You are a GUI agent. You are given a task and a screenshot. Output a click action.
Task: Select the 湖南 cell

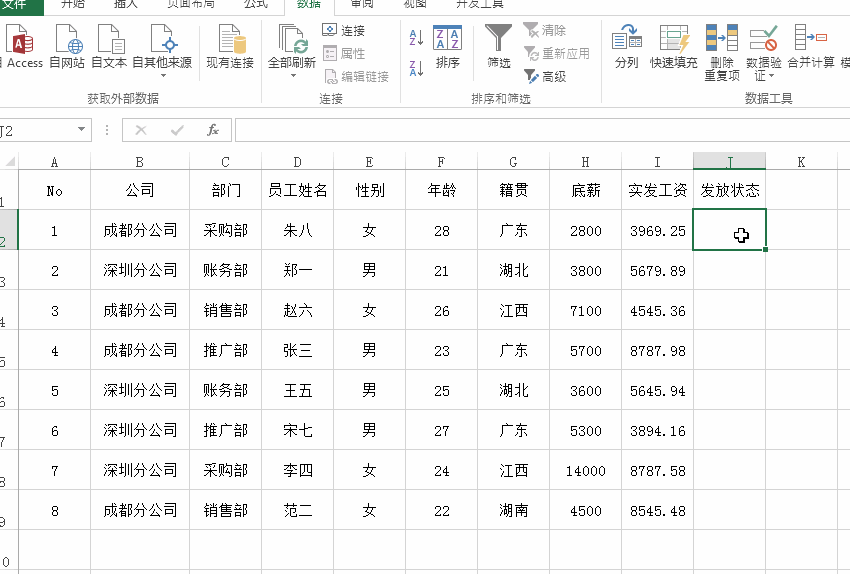point(513,510)
